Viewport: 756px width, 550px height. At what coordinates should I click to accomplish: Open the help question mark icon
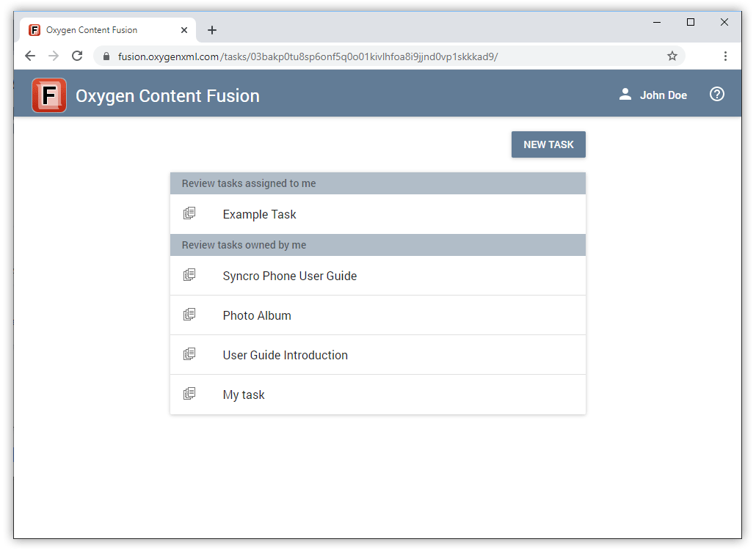point(716,95)
